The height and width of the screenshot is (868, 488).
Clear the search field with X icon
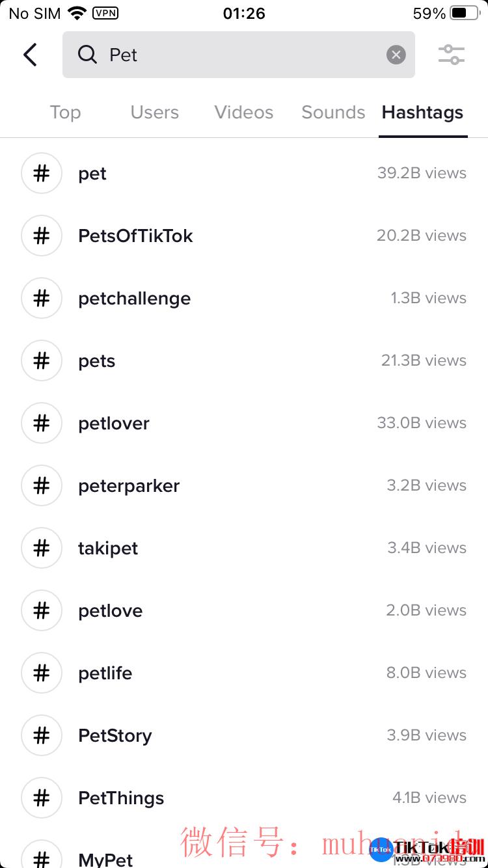[x=396, y=55]
